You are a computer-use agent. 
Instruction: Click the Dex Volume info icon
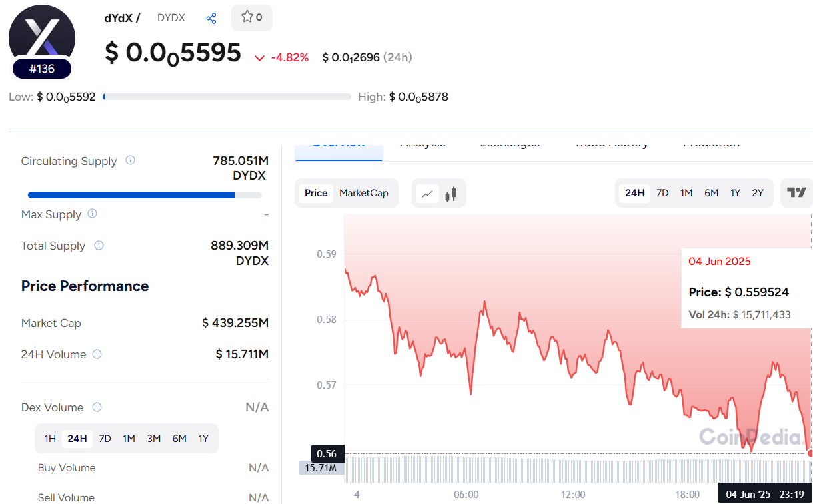[x=97, y=407]
